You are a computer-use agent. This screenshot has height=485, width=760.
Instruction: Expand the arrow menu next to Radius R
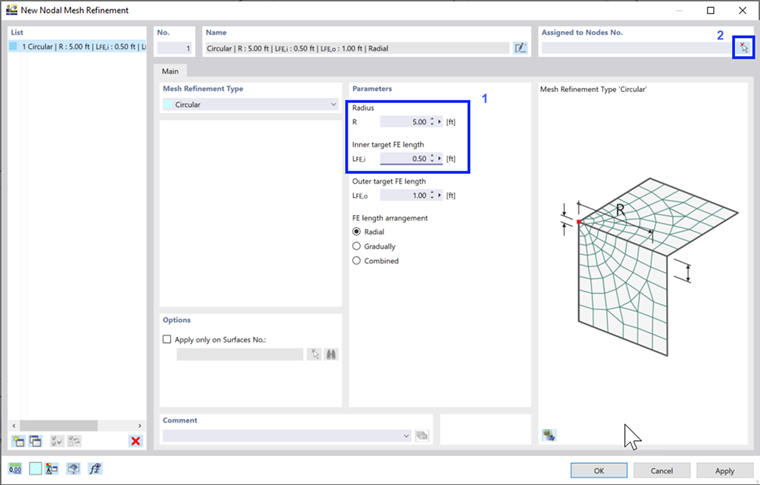[440, 122]
